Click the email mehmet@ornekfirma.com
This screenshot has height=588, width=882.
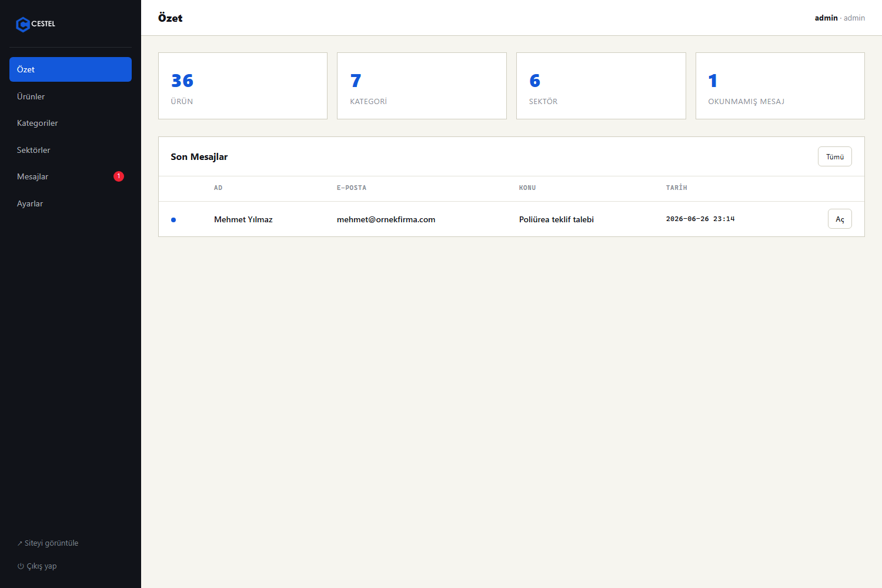click(386, 219)
